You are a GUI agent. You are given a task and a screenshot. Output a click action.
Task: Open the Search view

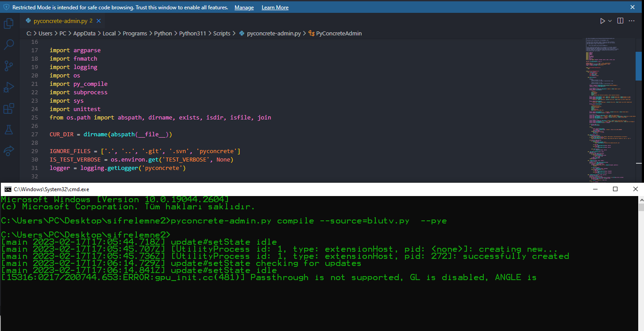(8, 44)
